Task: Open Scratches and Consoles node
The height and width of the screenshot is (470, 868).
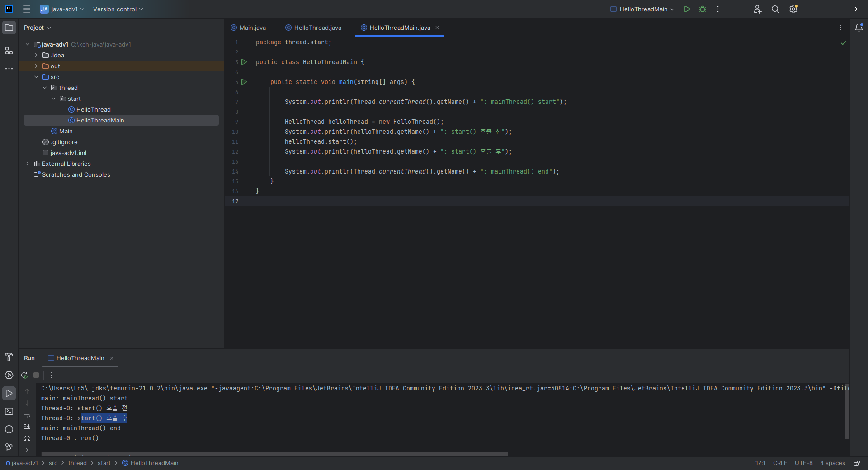Action: point(72,174)
